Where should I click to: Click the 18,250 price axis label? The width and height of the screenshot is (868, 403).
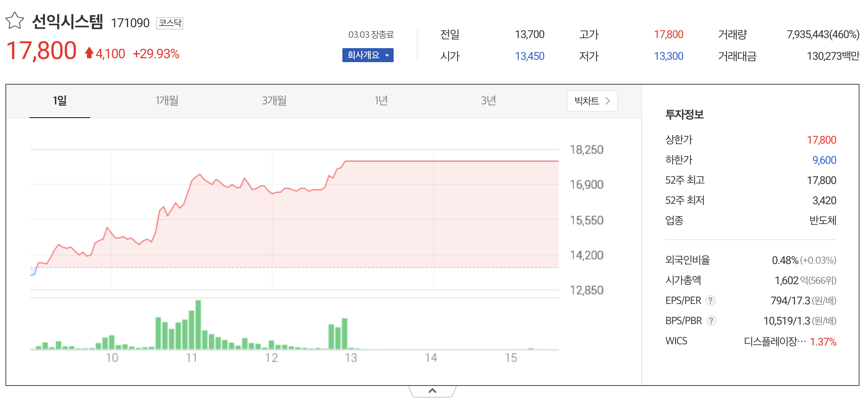point(587,149)
